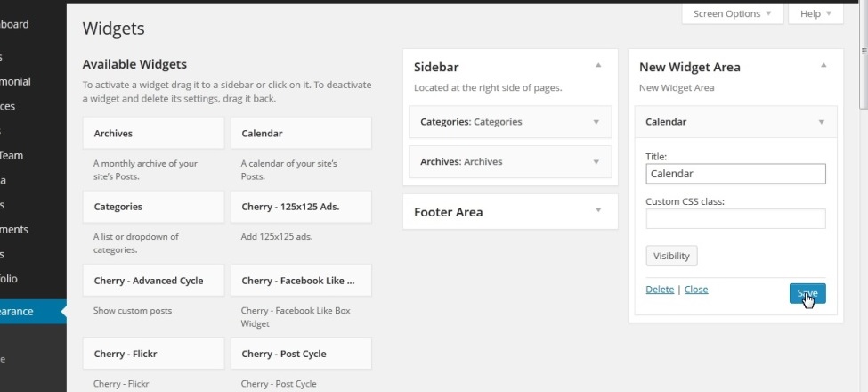Collapse the Sidebar widget area arrow
This screenshot has width=868, height=392.
(x=598, y=66)
